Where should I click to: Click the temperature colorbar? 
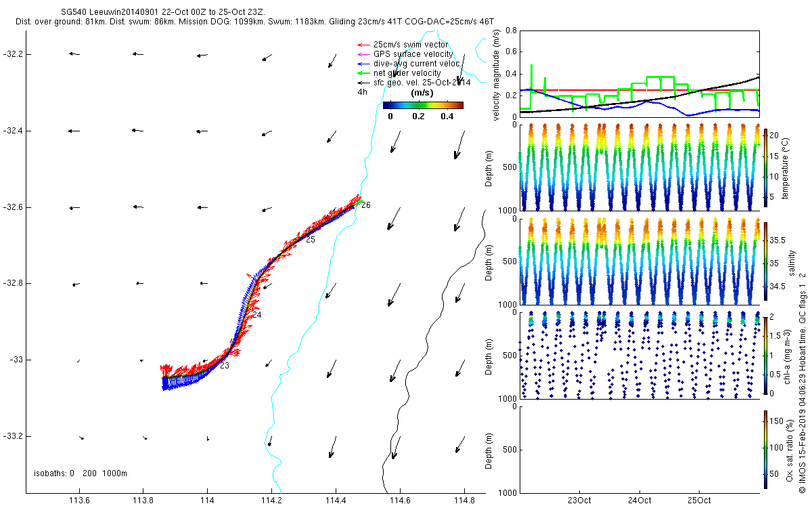click(x=765, y=169)
